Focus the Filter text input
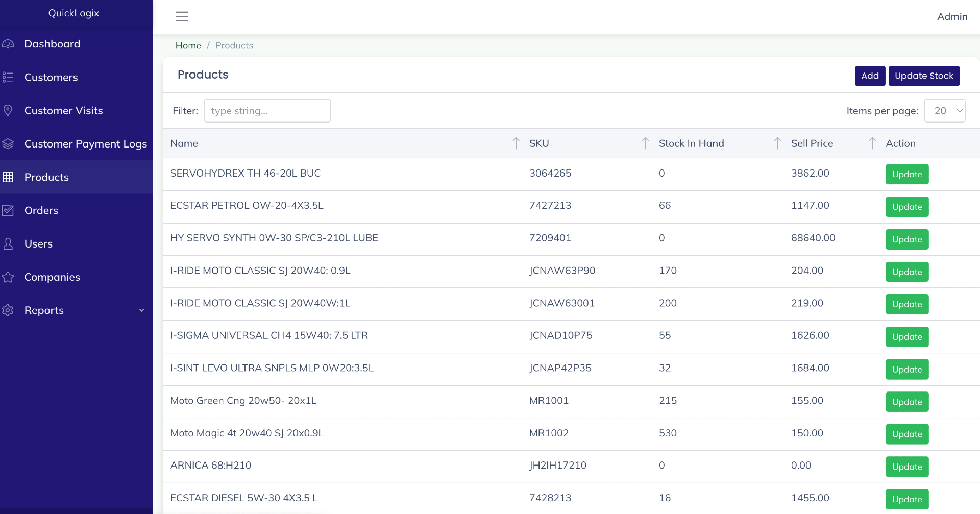980x514 pixels. (x=267, y=111)
